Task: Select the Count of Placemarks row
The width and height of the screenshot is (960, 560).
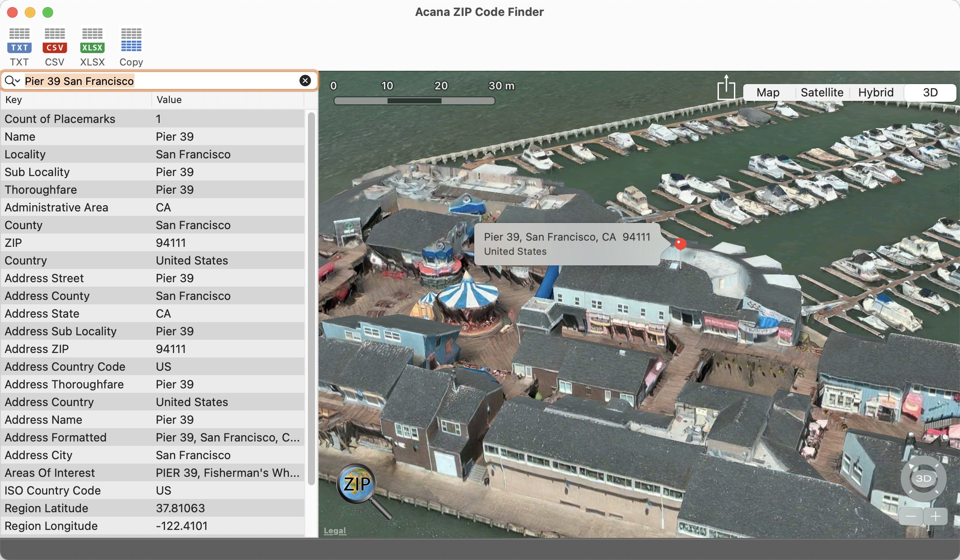Action: point(153,119)
